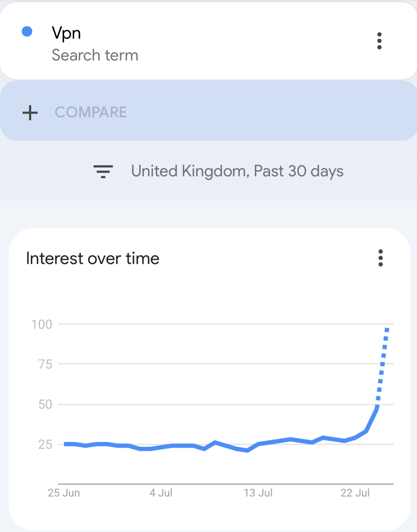
Task: Click the 13 Jul date label
Action: tap(258, 493)
